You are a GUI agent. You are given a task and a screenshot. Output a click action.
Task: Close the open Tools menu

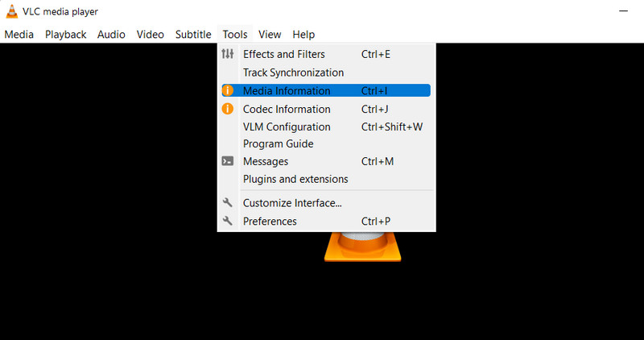(x=235, y=35)
